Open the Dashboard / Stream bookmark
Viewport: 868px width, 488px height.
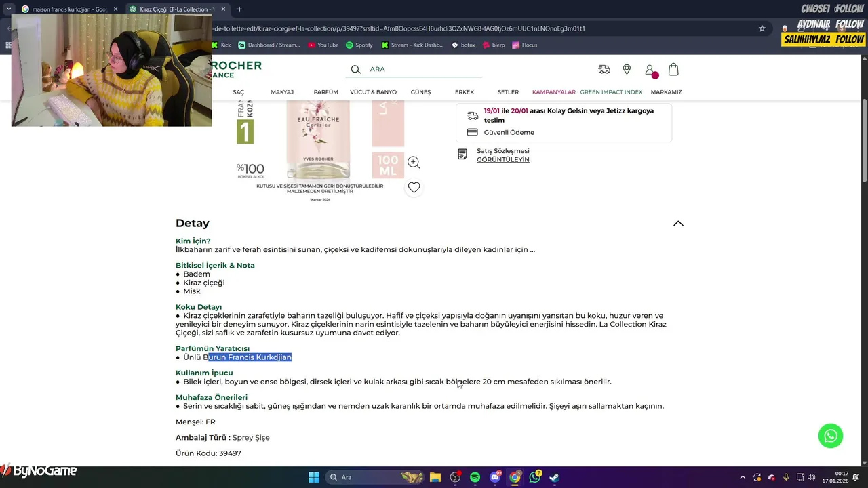269,45
